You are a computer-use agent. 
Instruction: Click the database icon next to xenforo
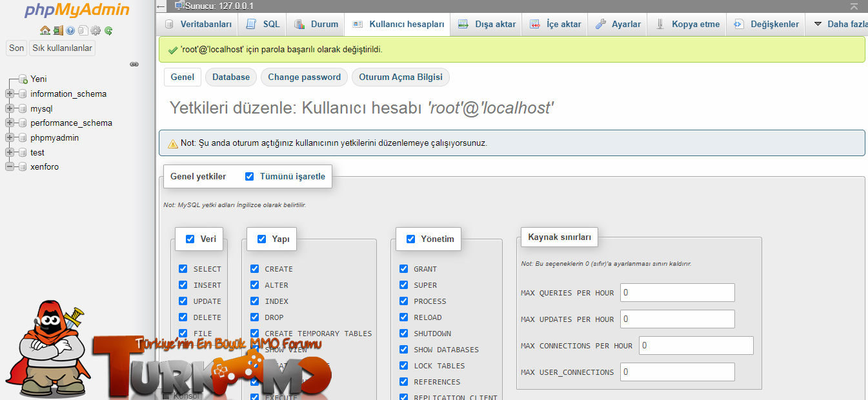click(x=23, y=166)
